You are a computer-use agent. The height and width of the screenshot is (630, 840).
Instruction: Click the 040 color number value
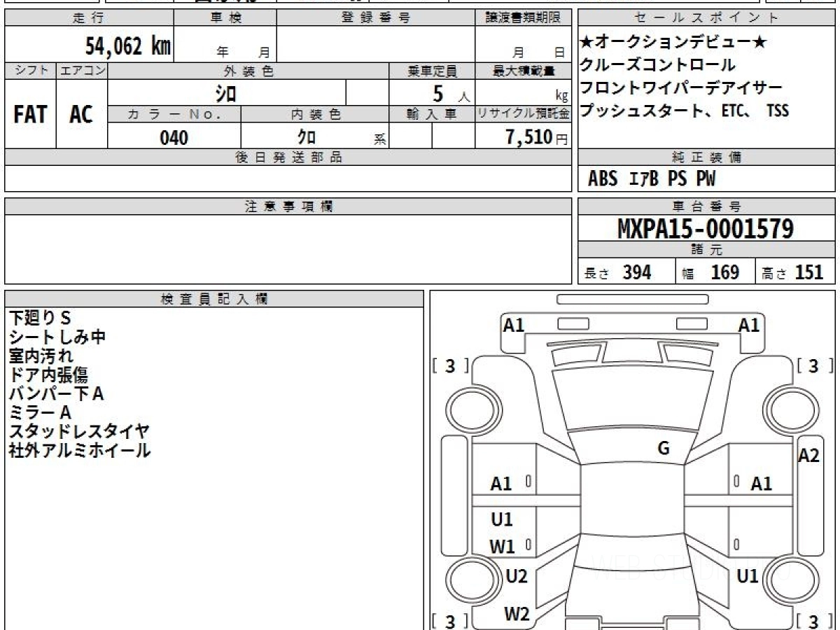pos(174,138)
